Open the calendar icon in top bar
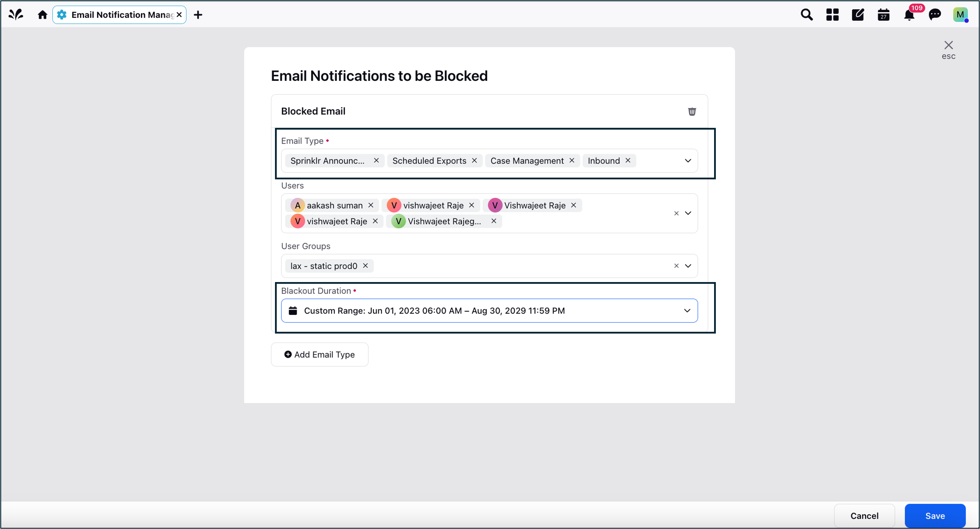This screenshot has height=529, width=980. click(x=883, y=15)
